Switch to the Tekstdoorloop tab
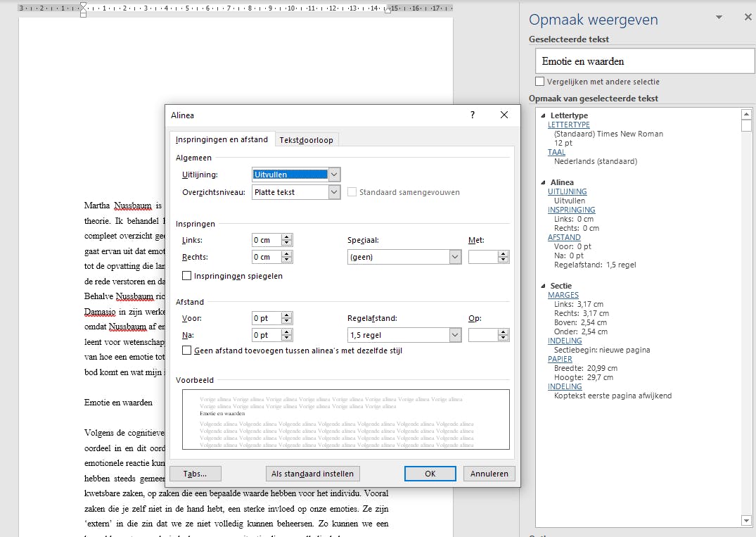The width and height of the screenshot is (756, 537). click(x=307, y=140)
